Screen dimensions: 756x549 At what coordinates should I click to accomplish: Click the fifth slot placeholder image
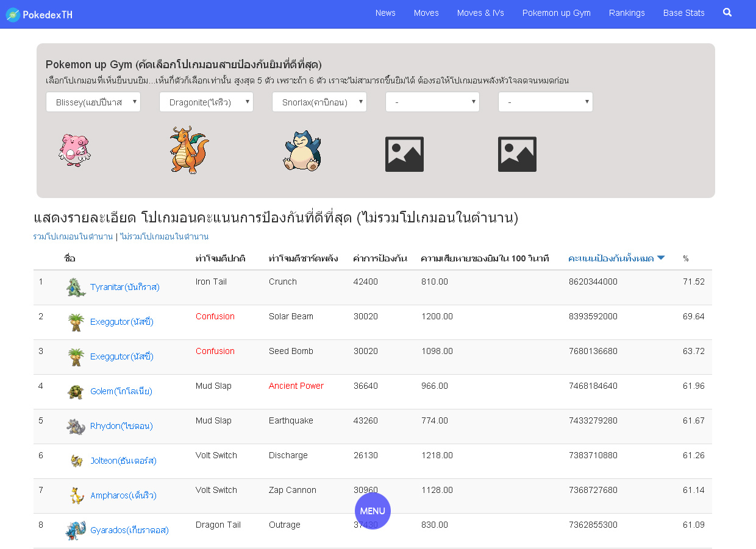click(x=517, y=154)
